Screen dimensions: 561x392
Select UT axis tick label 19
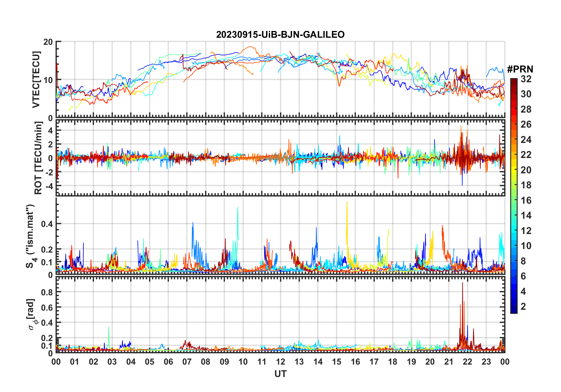(411, 362)
